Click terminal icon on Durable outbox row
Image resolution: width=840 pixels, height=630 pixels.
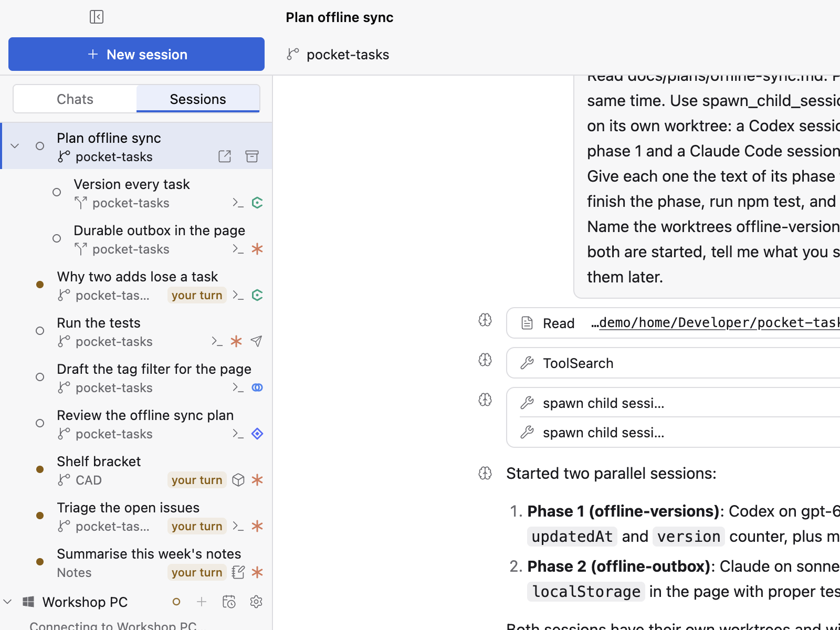238,249
